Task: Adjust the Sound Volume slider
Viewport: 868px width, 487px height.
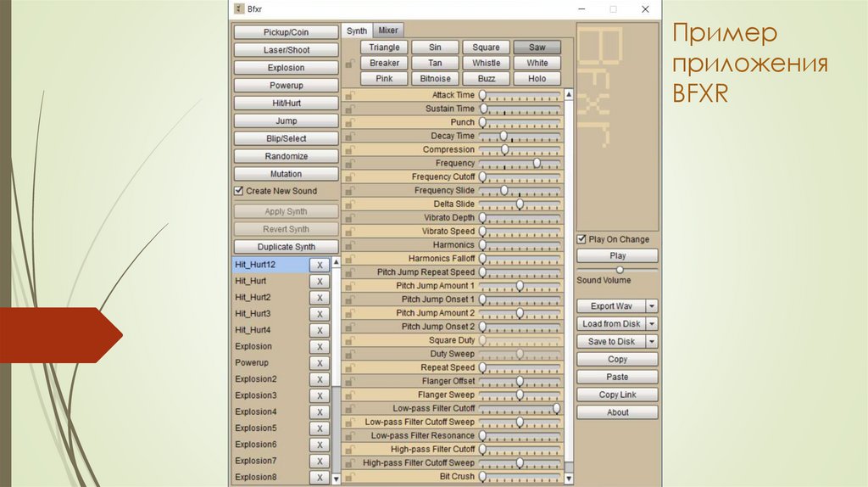Action: click(620, 270)
